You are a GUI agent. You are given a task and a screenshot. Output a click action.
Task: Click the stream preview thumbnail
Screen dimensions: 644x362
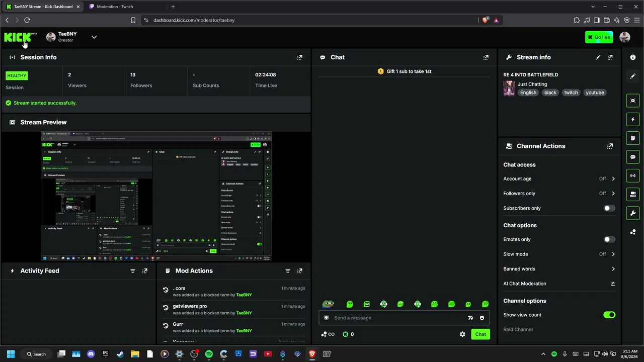tap(156, 196)
